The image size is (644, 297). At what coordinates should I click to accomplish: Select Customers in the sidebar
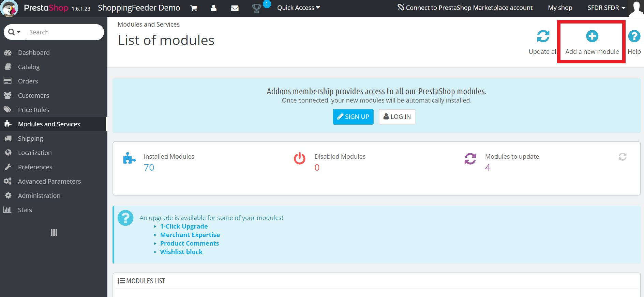tap(54, 95)
